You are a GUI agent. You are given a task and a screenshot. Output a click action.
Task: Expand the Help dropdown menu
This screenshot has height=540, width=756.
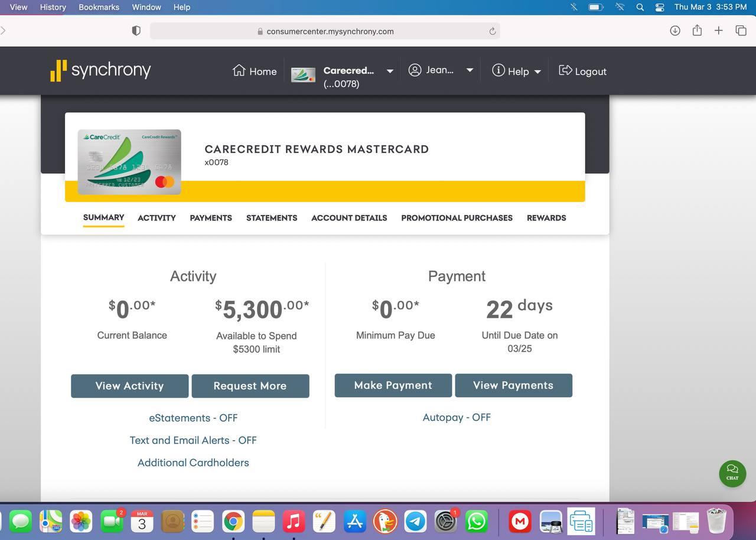pyautogui.click(x=537, y=71)
